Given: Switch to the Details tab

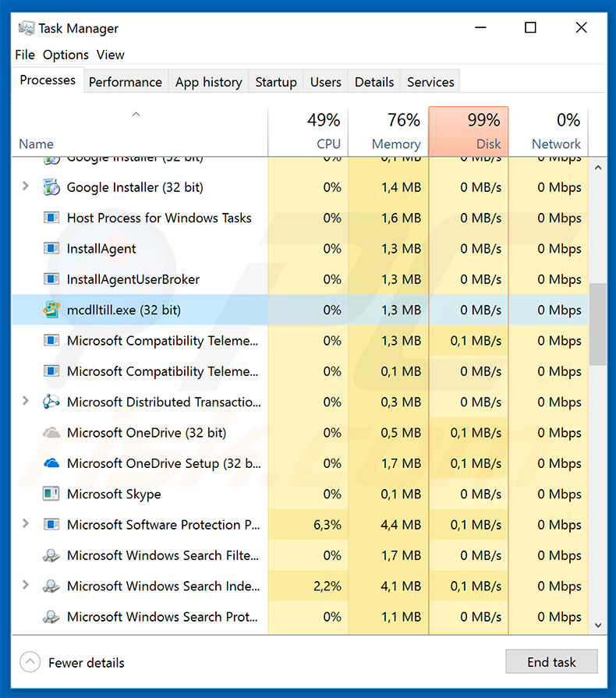Looking at the screenshot, I should (374, 82).
